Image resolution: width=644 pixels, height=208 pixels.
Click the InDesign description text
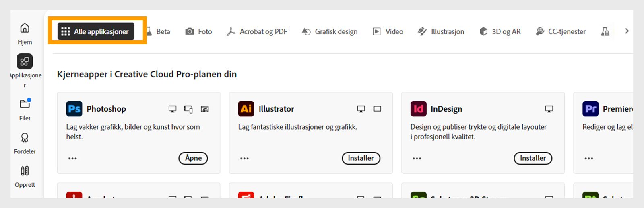click(x=479, y=132)
